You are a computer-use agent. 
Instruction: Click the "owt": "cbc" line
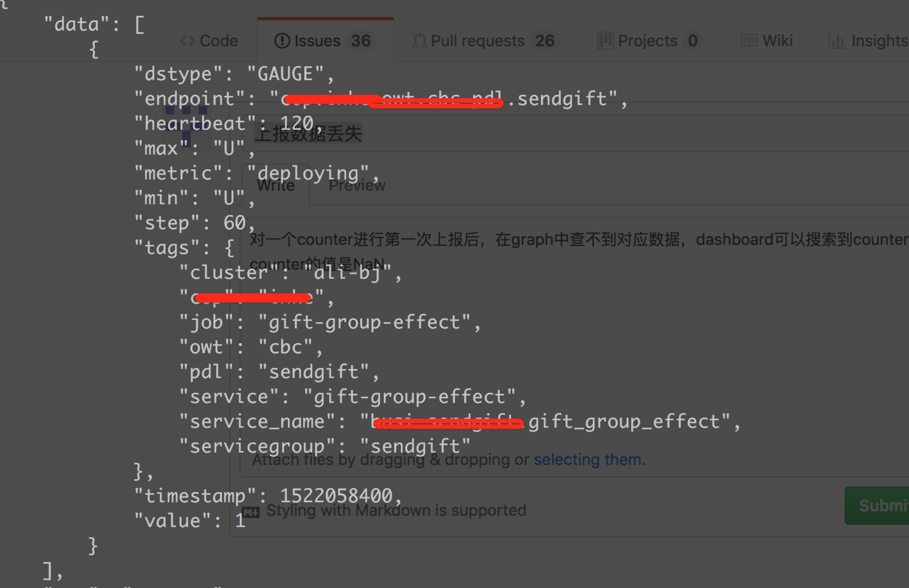(251, 347)
